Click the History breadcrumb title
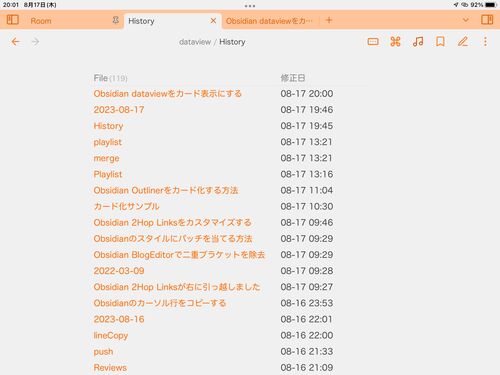Screen dimensions: 500x375 click(232, 42)
